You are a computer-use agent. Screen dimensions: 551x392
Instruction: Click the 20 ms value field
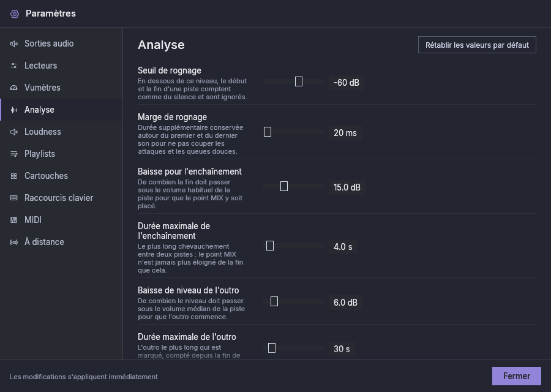pos(345,133)
